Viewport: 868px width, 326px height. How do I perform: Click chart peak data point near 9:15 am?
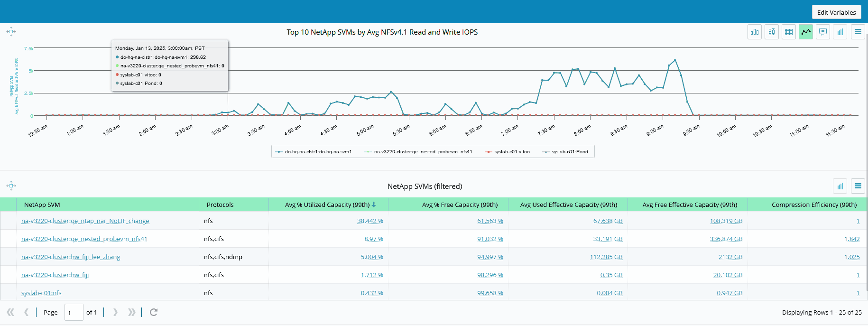pyautogui.click(x=675, y=60)
